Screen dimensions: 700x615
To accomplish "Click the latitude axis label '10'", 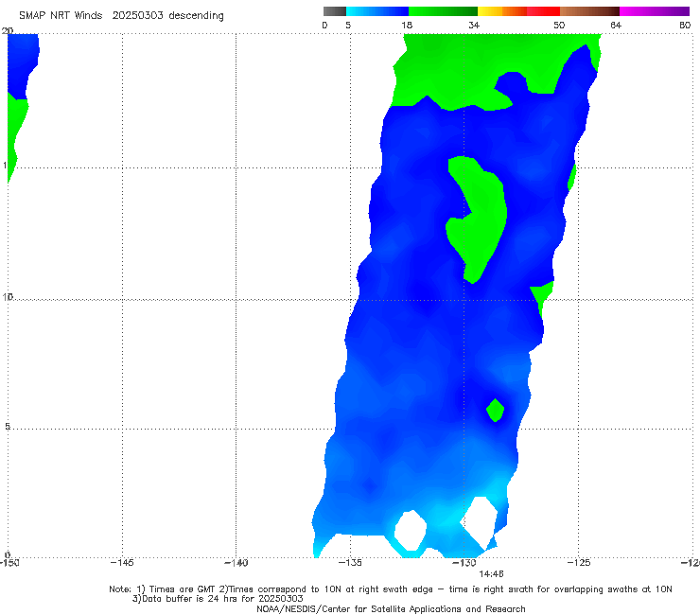I will point(8,296).
